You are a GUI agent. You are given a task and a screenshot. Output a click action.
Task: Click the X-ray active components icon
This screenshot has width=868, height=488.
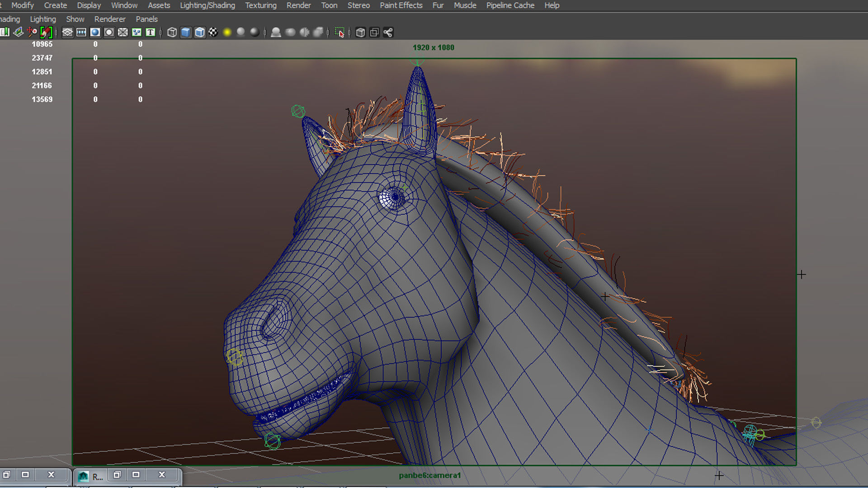pos(374,32)
